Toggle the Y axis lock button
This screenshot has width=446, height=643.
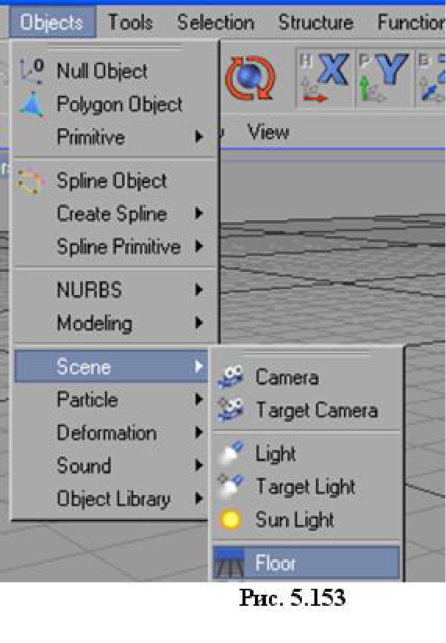(x=384, y=77)
